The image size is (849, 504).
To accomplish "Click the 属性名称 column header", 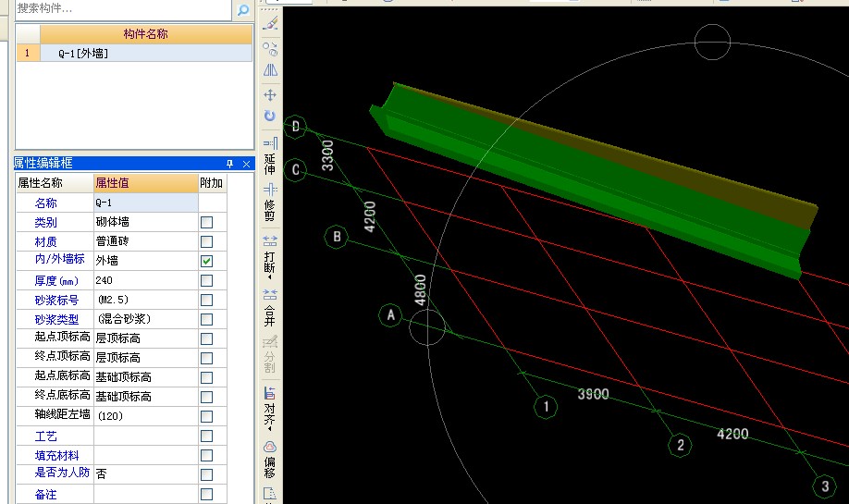I will 55,183.
